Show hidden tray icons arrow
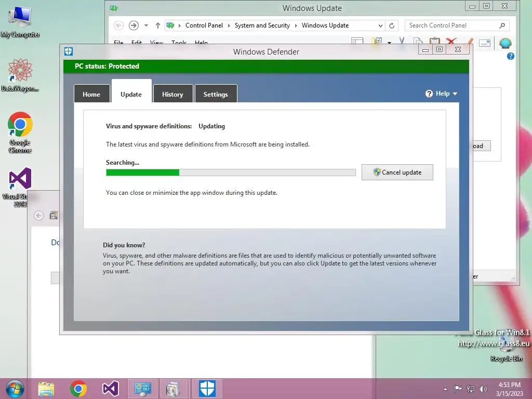The width and height of the screenshot is (532, 399). pyautogui.click(x=445, y=389)
